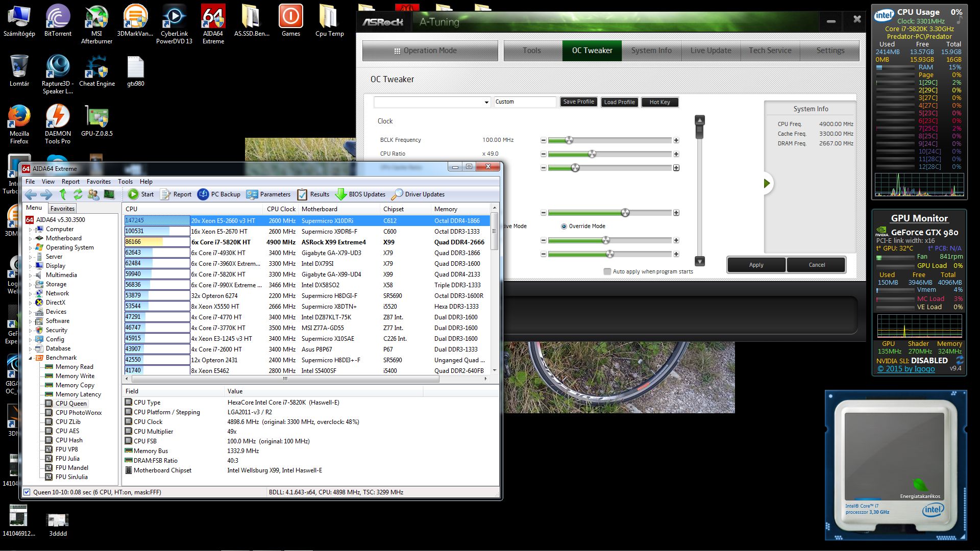This screenshot has height=551, width=980.
Task: Open CyberLink PowerDVD 13 icon
Action: 174,24
